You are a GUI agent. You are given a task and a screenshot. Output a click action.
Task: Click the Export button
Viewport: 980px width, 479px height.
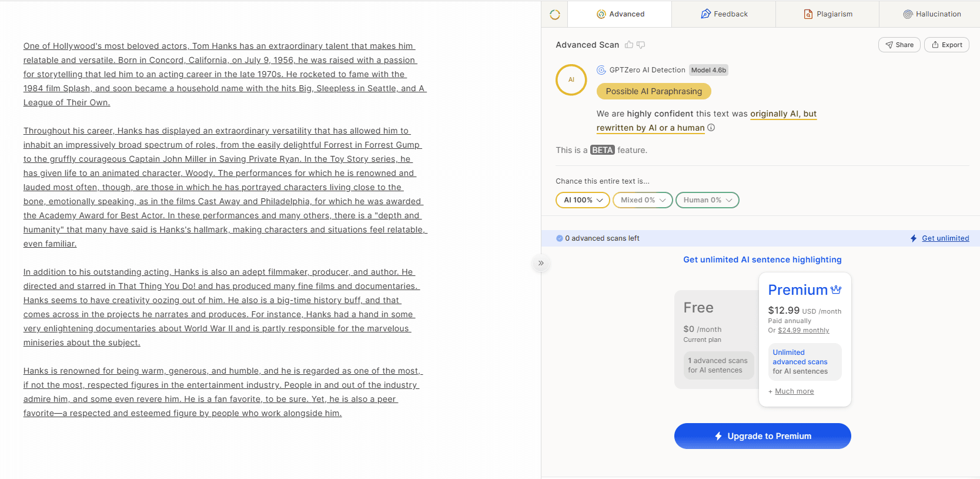(x=946, y=45)
